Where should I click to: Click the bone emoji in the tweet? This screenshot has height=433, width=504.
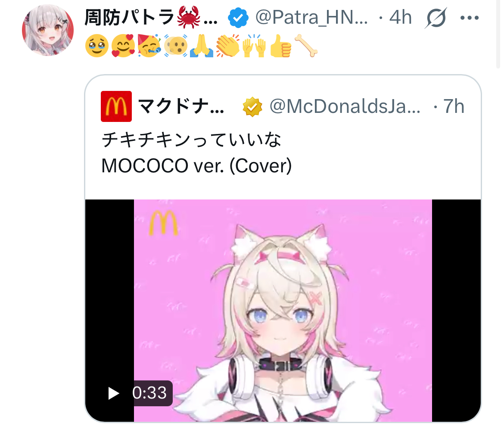point(306,46)
